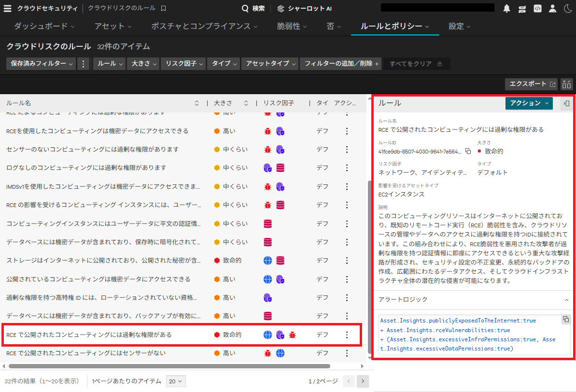Go to the next page of results
The width and height of the screenshot is (576, 392).
(x=363, y=381)
